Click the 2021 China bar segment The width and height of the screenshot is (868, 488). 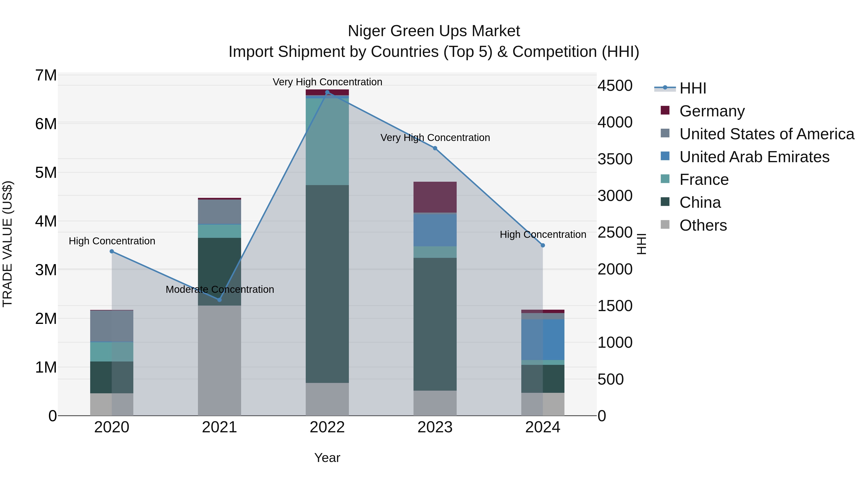(x=219, y=272)
